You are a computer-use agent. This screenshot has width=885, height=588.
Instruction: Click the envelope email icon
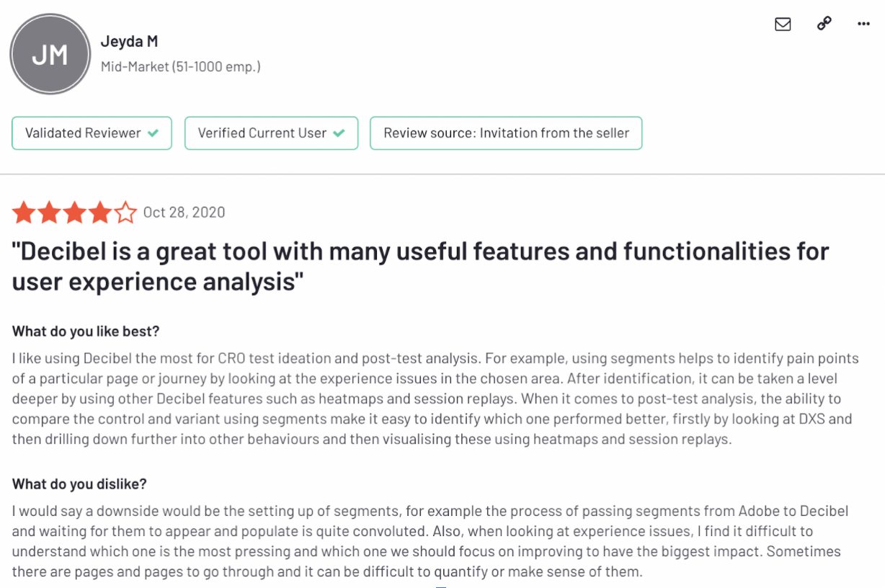point(783,24)
